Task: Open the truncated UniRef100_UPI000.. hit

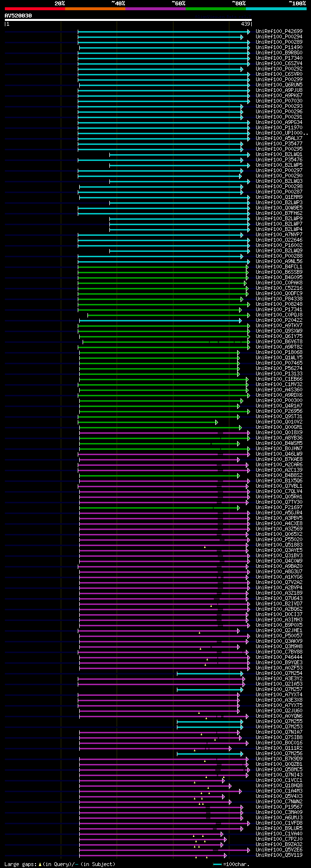Action: pos(282,133)
